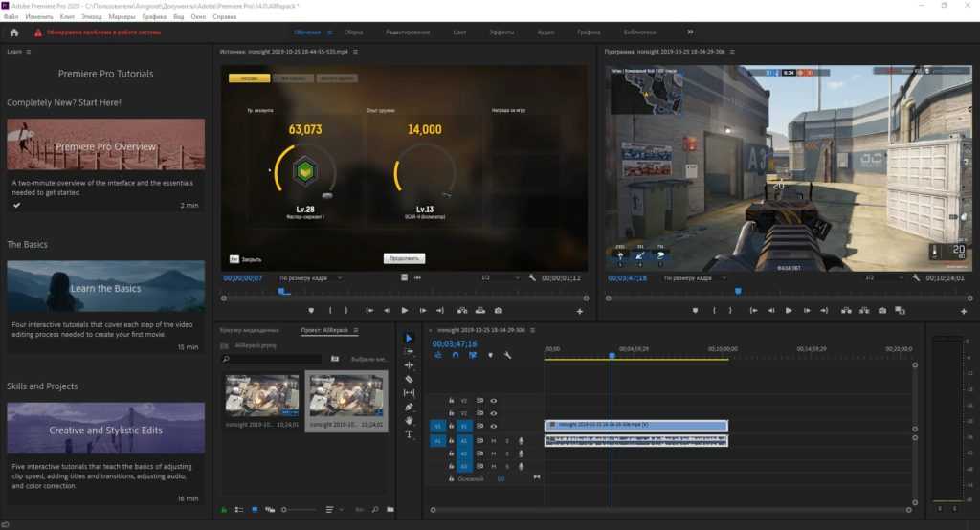Open the Markers menu

click(122, 17)
